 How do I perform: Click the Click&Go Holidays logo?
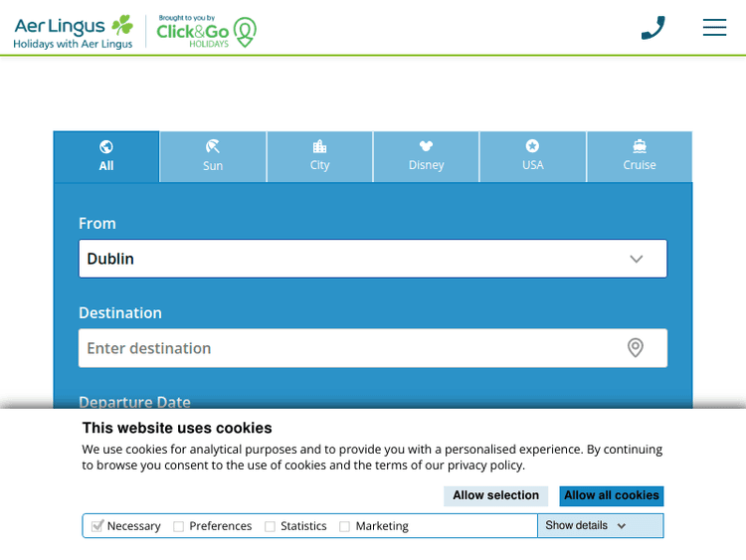206,32
